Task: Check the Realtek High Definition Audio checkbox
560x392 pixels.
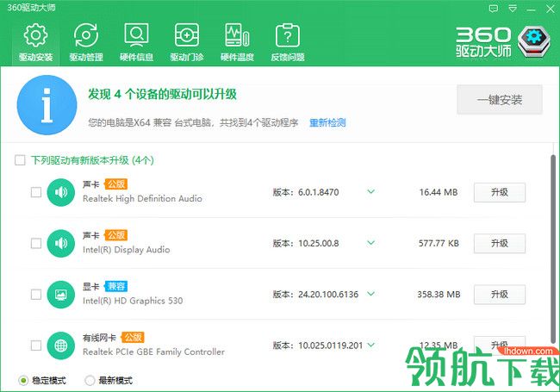Action: coord(36,192)
